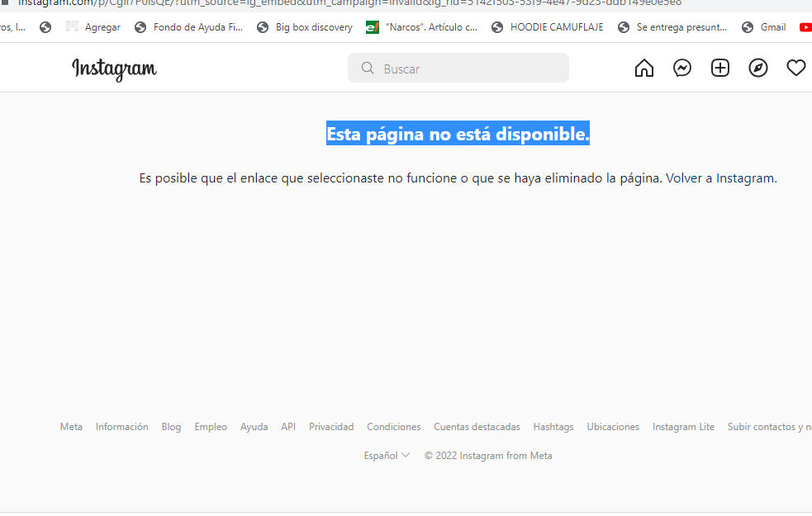Open the "Narcos". Artículo bookmark
This screenshot has width=812, height=516.
coord(422,27)
